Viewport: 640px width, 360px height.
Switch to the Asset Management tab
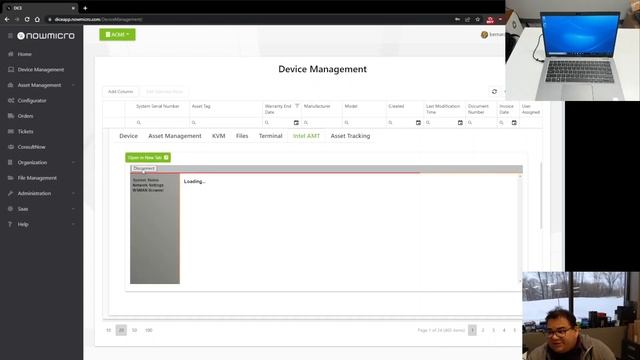(x=175, y=136)
